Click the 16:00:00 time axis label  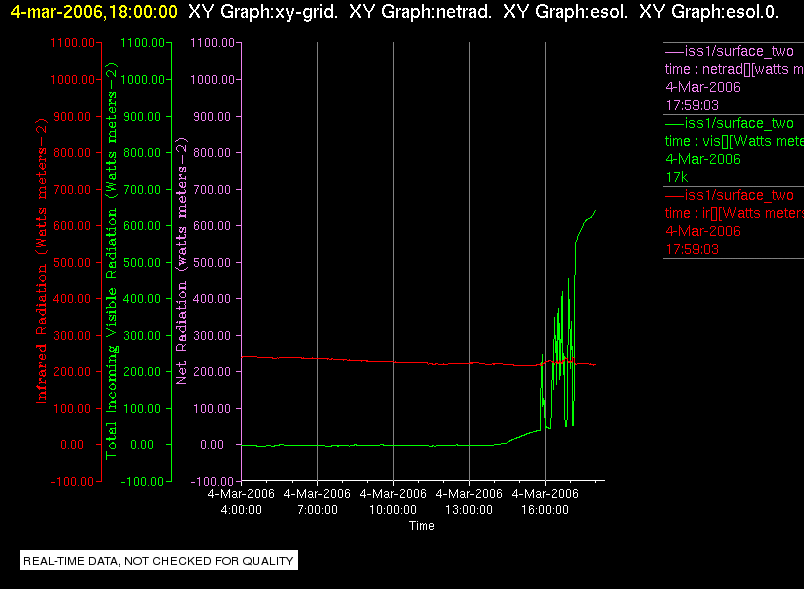[x=545, y=510]
